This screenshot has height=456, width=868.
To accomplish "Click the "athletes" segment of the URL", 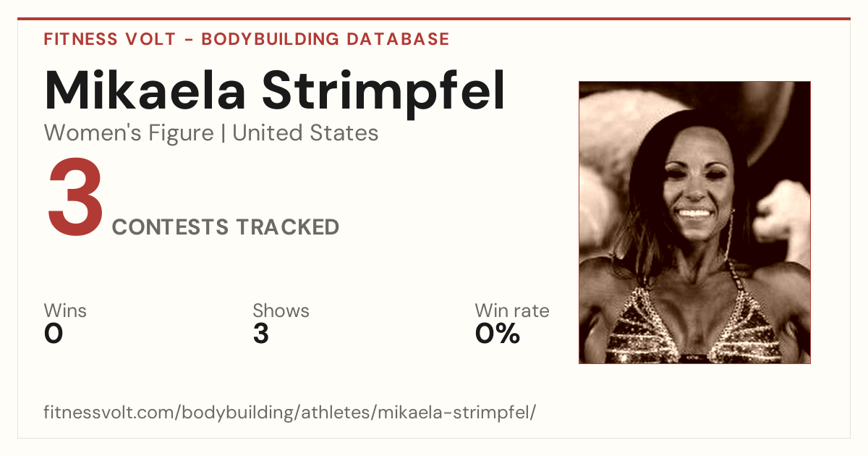I will (x=336, y=413).
